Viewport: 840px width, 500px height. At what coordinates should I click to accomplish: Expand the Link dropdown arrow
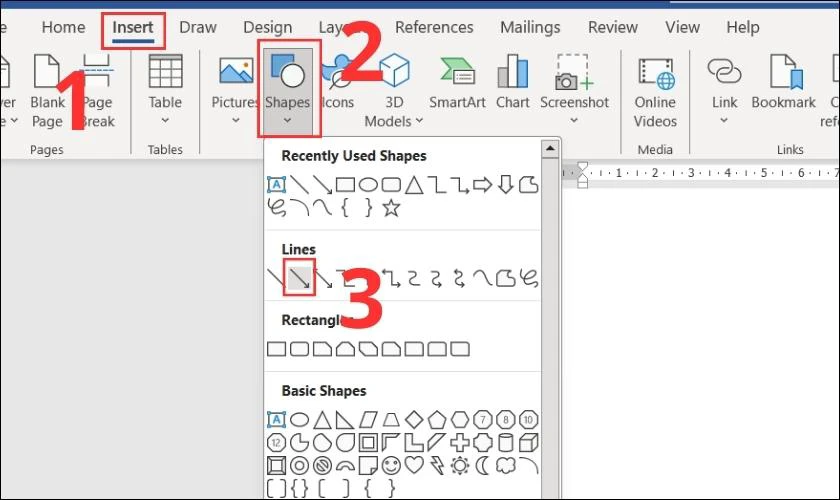click(x=724, y=120)
